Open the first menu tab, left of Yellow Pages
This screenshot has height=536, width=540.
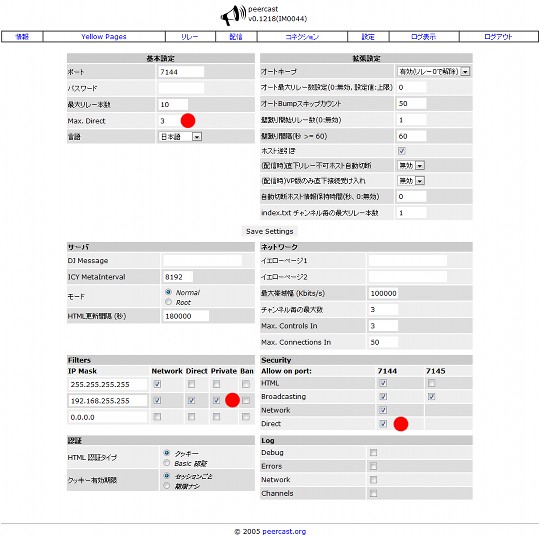[x=22, y=37]
